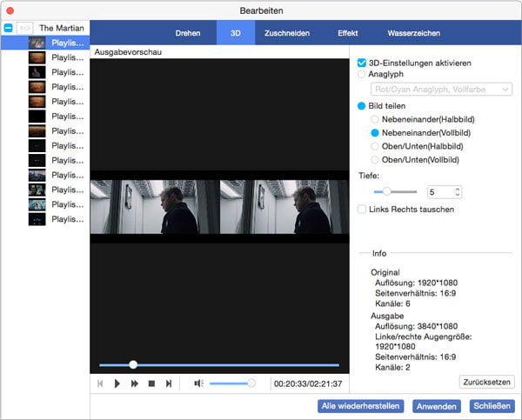The image size is (522, 420).
Task: Fast forward the preview
Action: (134, 383)
